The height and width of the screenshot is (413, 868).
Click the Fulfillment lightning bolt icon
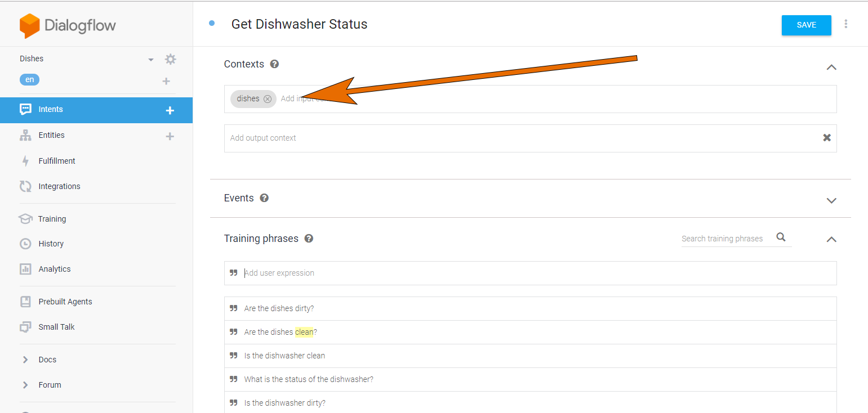tap(25, 161)
